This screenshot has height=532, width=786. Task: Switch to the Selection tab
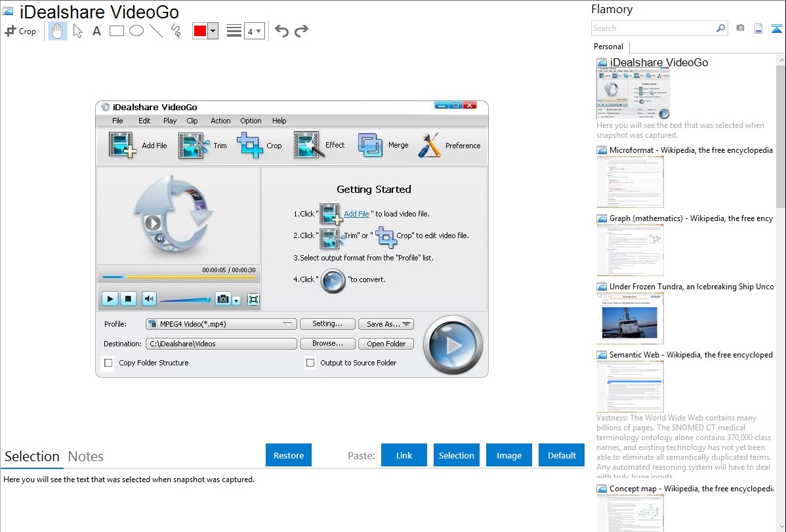(32, 457)
